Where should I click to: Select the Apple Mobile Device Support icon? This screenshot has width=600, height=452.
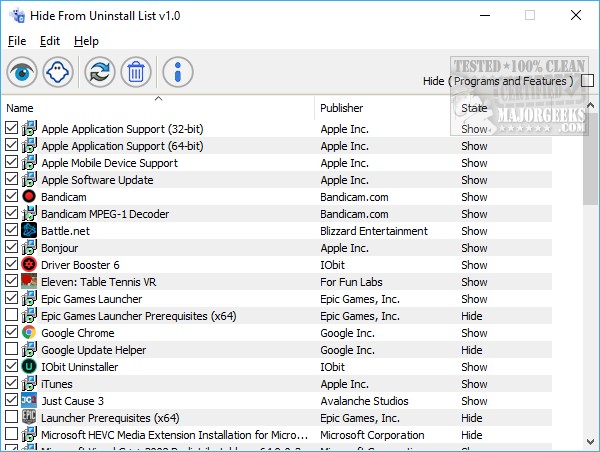tap(29, 162)
